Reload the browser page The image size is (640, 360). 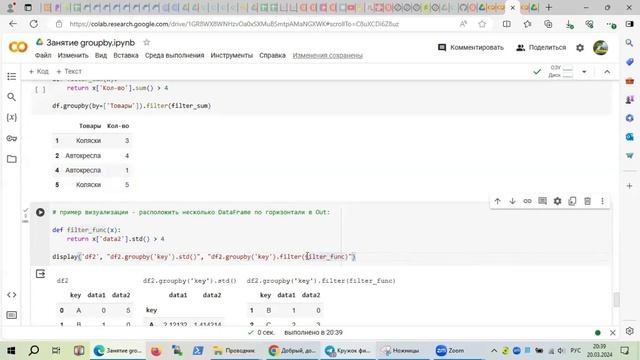pos(33,24)
